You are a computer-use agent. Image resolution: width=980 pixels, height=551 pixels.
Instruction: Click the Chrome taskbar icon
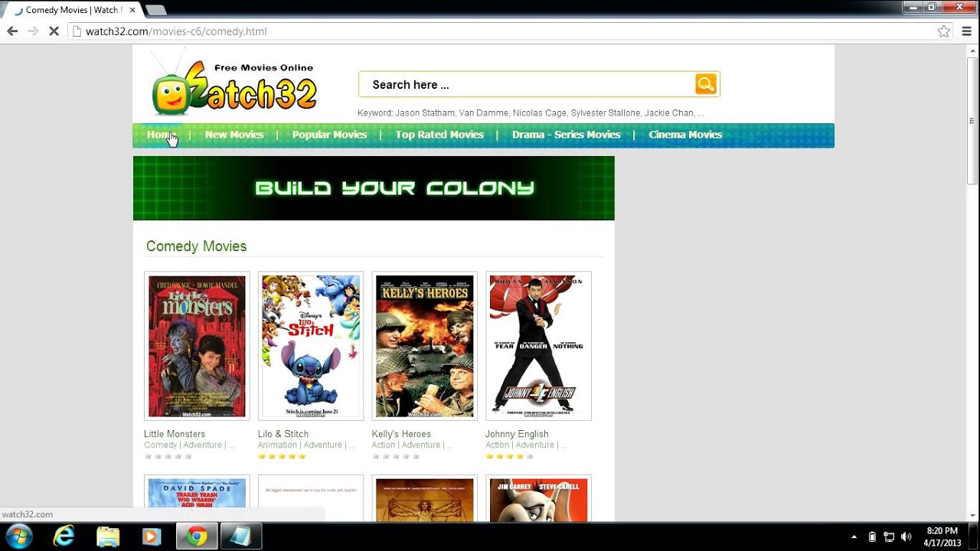[x=197, y=536]
